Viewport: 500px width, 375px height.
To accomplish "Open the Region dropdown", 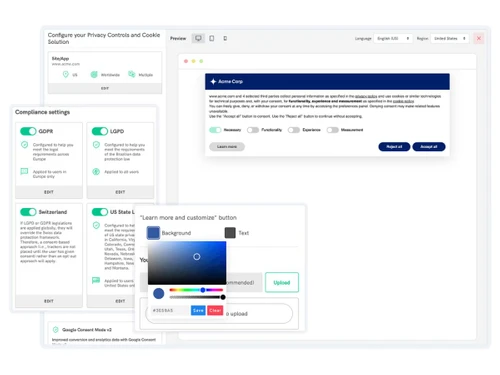I will (450, 38).
